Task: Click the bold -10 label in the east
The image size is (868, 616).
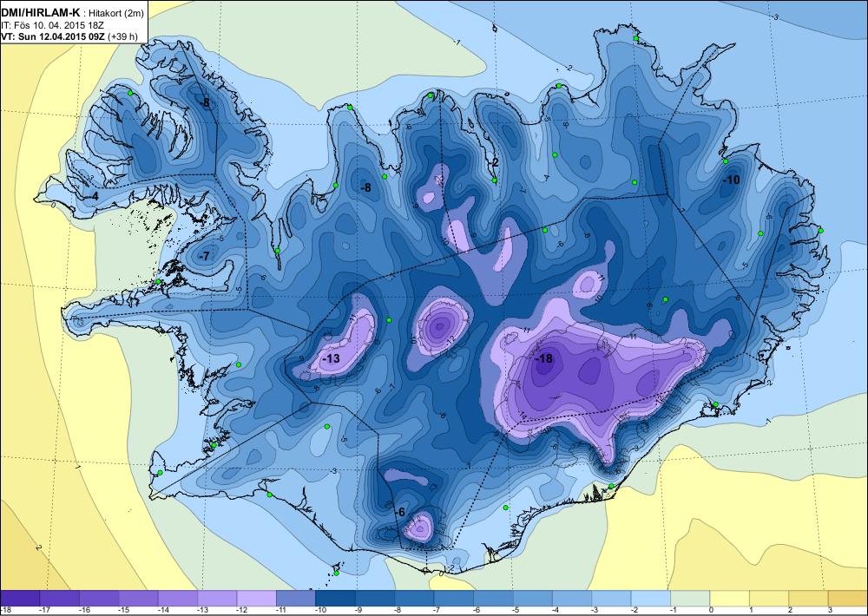Action: click(731, 180)
